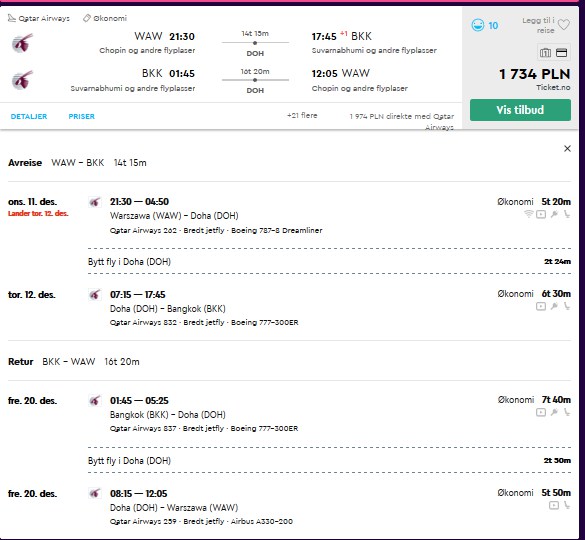Click the power outlet icon on Warszawa–Doha flight
This screenshot has width=585, height=540.
[x=554, y=214]
